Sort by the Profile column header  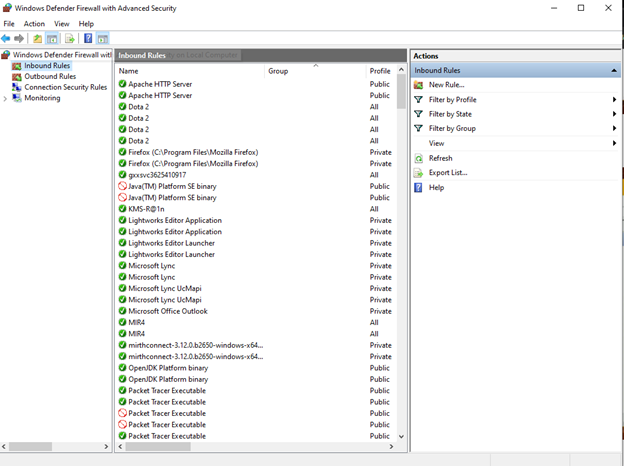[381, 71]
